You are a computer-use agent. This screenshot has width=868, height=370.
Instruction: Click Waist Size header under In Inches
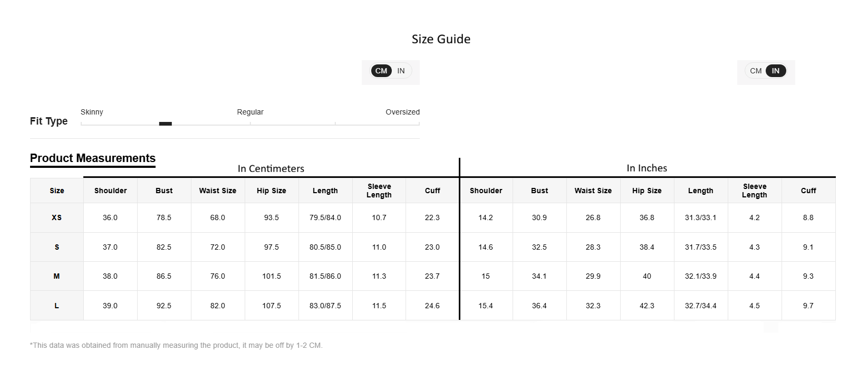tap(593, 191)
